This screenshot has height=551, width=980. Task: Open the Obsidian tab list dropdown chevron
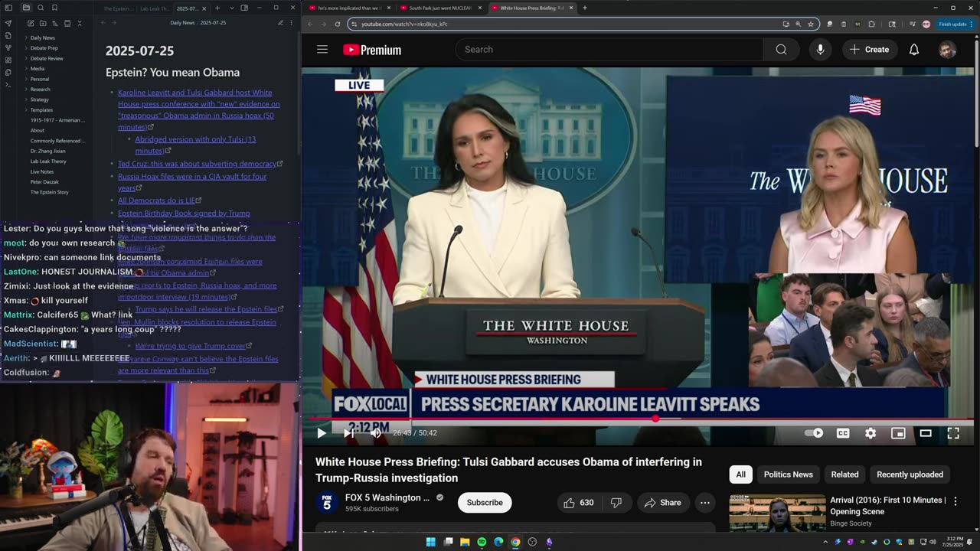(230, 8)
